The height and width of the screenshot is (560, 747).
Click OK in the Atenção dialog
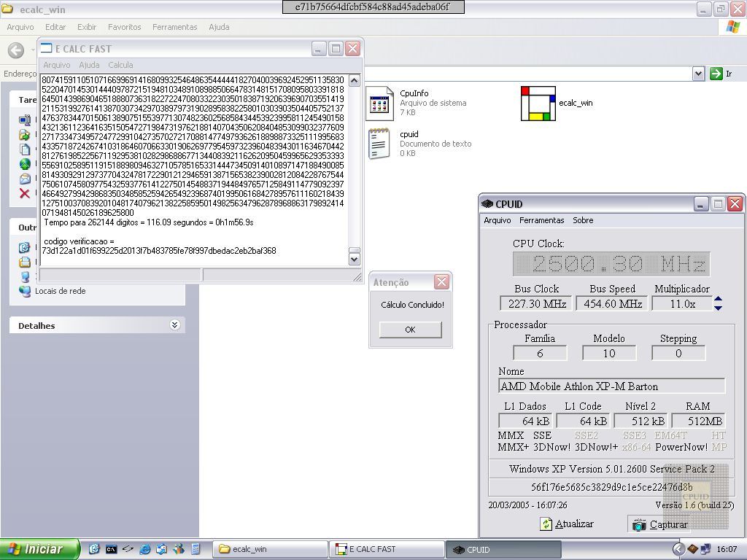tap(410, 330)
